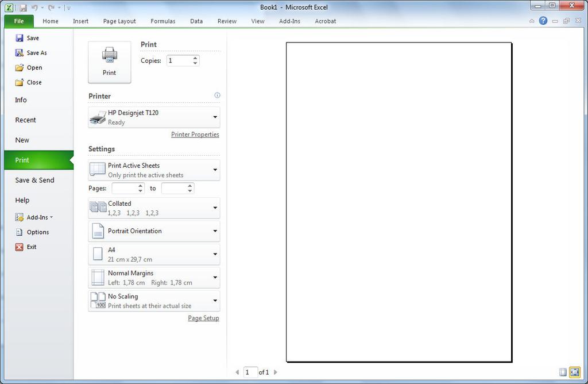This screenshot has width=588, height=384.
Task: Minimize the ribbon with caret icon
Action: [532, 21]
